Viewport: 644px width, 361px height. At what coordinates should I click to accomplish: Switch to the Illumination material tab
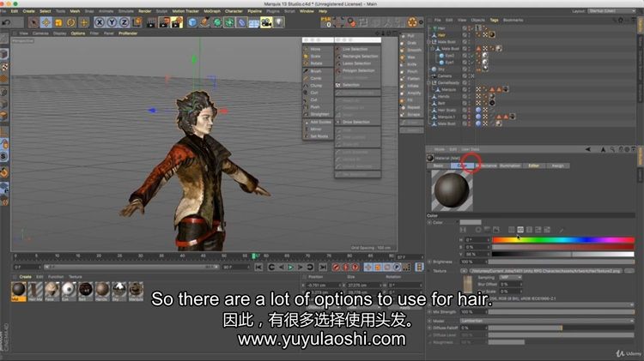(510, 165)
